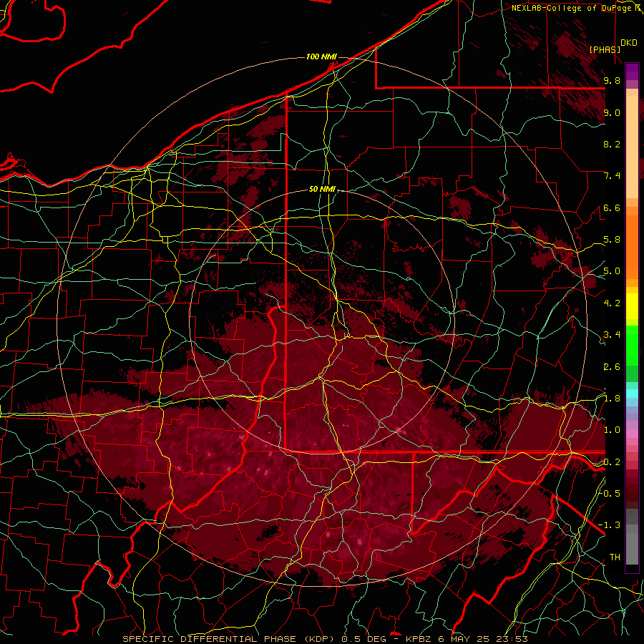Click the 5.0 value on the legend
The image size is (644, 644).
point(612,271)
